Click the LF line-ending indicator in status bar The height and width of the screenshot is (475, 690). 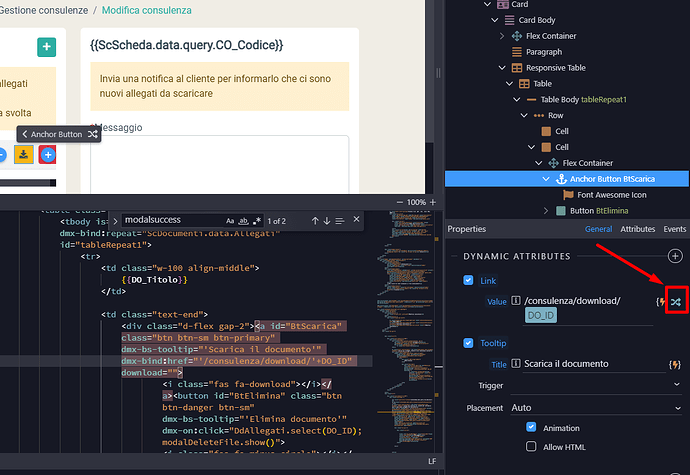pyautogui.click(x=432, y=461)
